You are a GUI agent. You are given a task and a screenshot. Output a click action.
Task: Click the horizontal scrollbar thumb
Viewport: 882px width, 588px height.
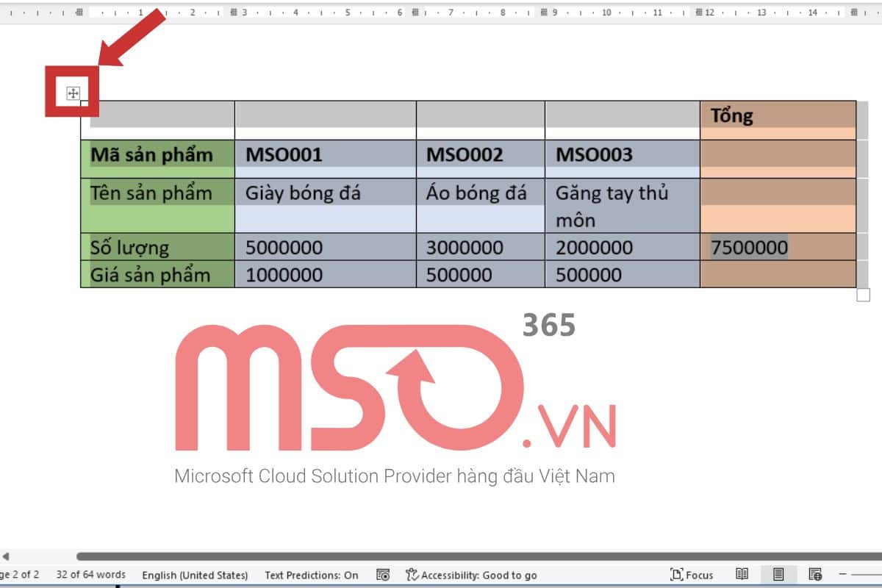click(478, 556)
